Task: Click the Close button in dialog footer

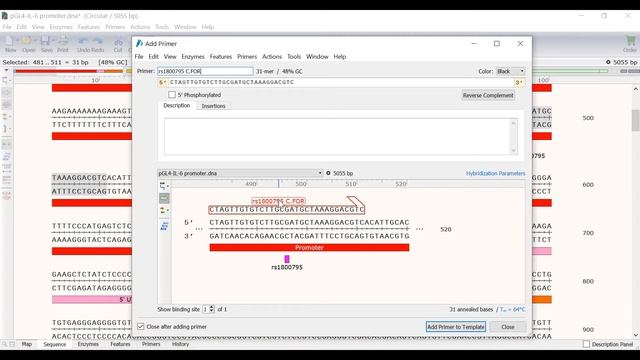Action: [508, 327]
